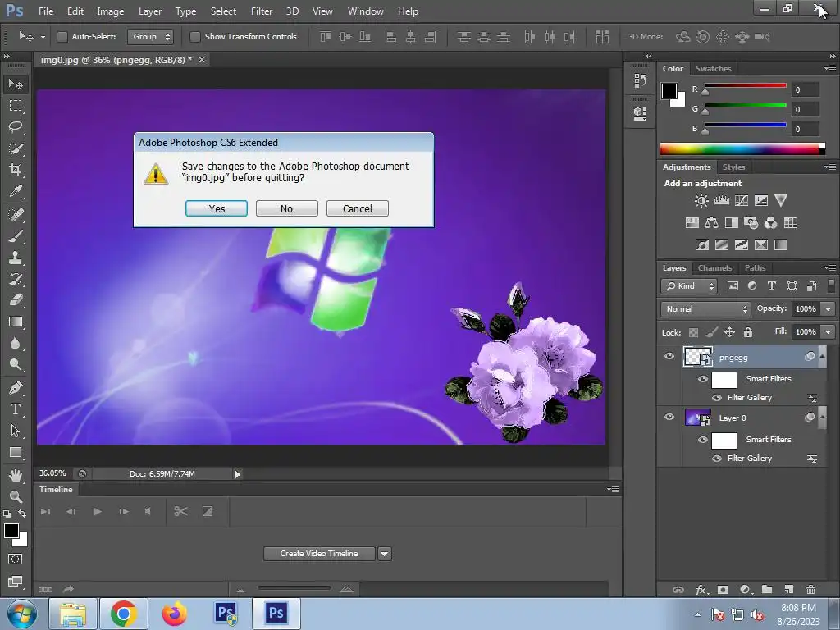Select the Dodge tool
840x630 pixels.
(x=16, y=365)
